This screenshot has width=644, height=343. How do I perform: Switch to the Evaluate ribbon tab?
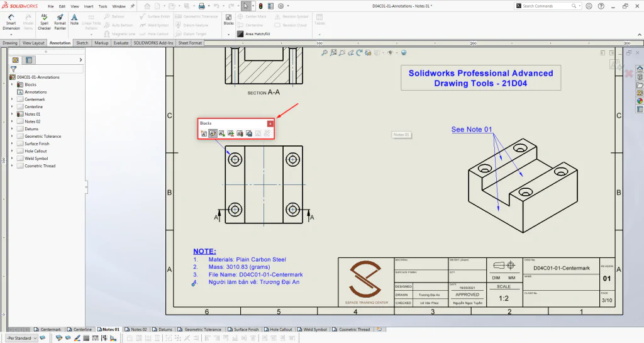click(x=121, y=43)
